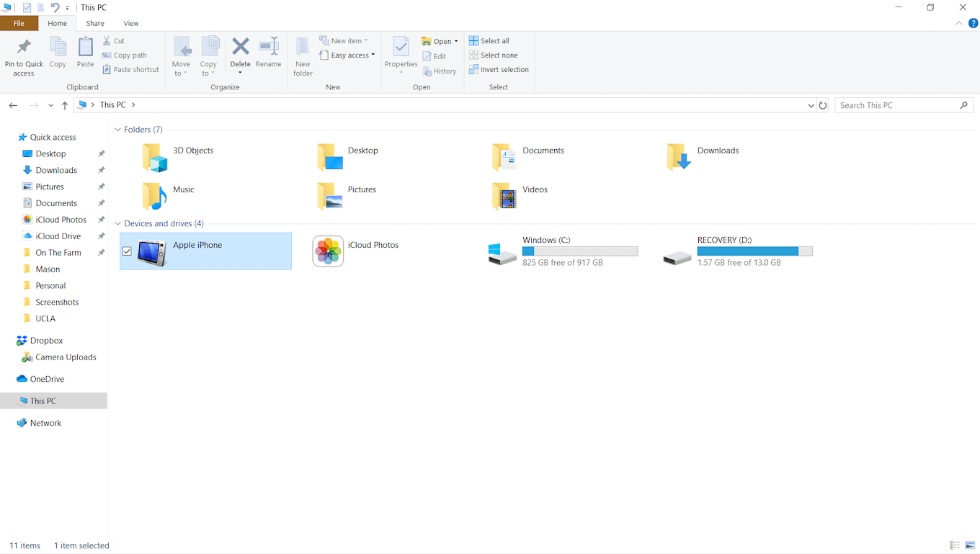Image resolution: width=980 pixels, height=554 pixels.
Task: Cut the selected item
Action: [114, 41]
